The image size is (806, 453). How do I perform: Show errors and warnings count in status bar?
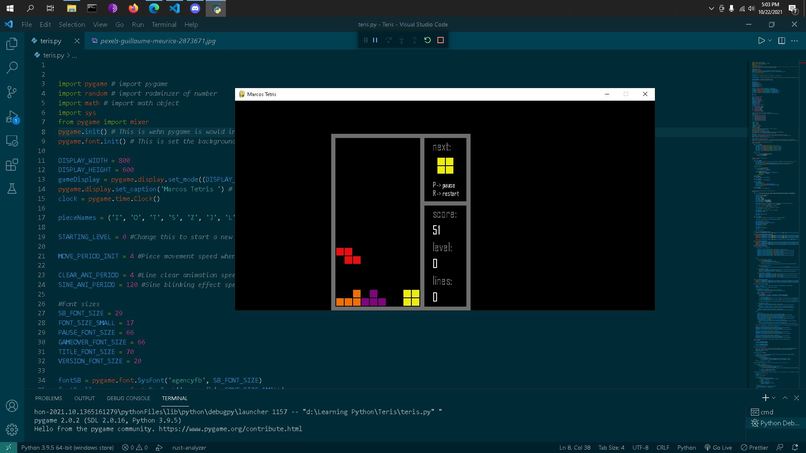[x=135, y=447]
